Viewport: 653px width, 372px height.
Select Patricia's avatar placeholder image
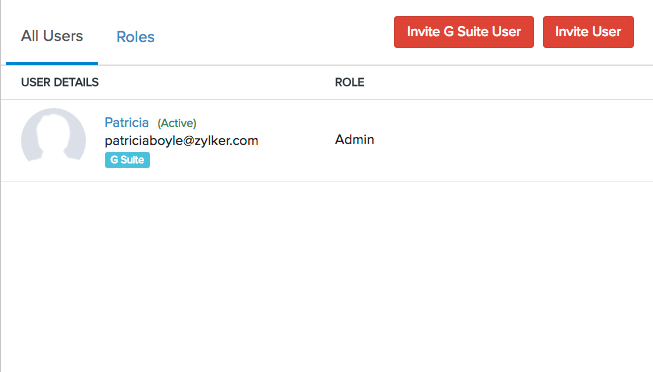(53, 135)
